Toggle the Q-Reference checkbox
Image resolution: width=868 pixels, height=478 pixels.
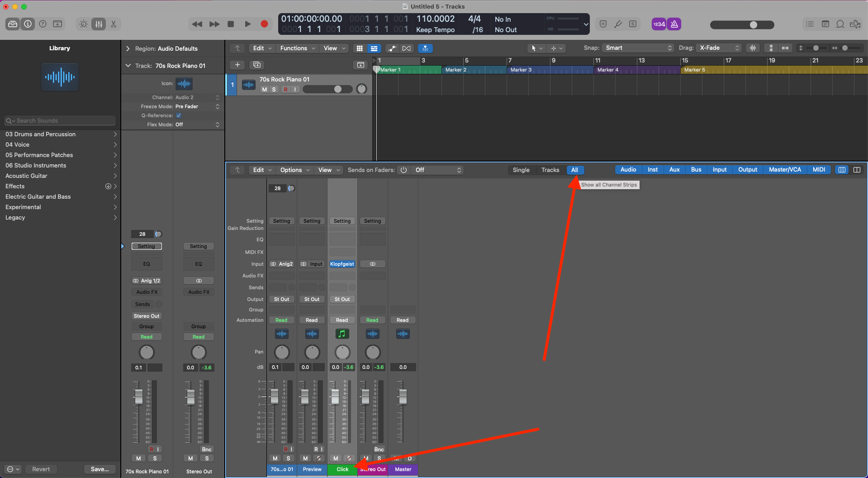(x=179, y=115)
